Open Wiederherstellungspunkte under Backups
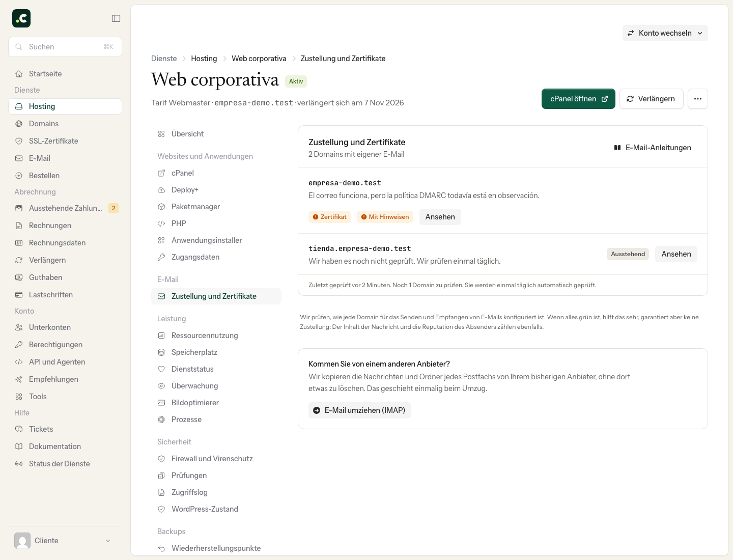Screen dimensions: 733x560 216,548
